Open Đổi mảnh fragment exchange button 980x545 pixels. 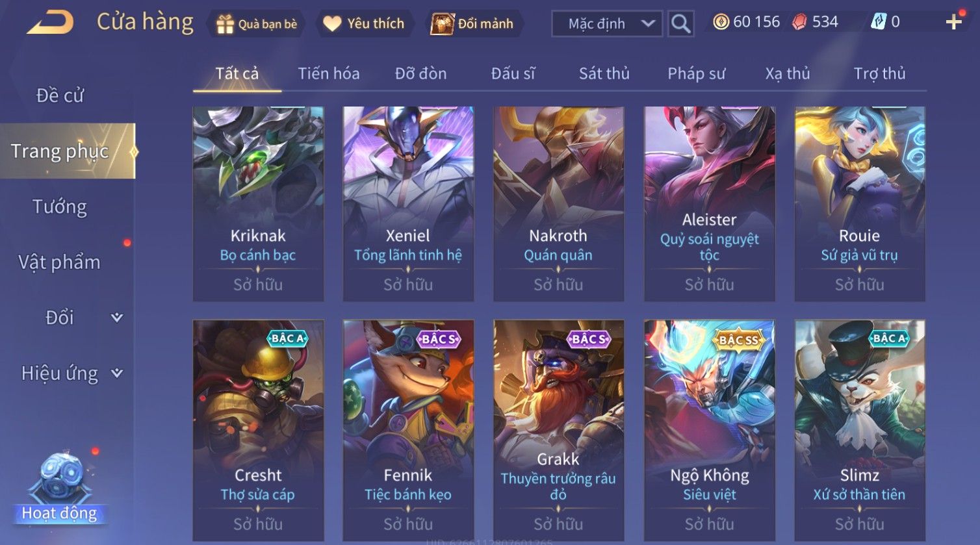(473, 24)
